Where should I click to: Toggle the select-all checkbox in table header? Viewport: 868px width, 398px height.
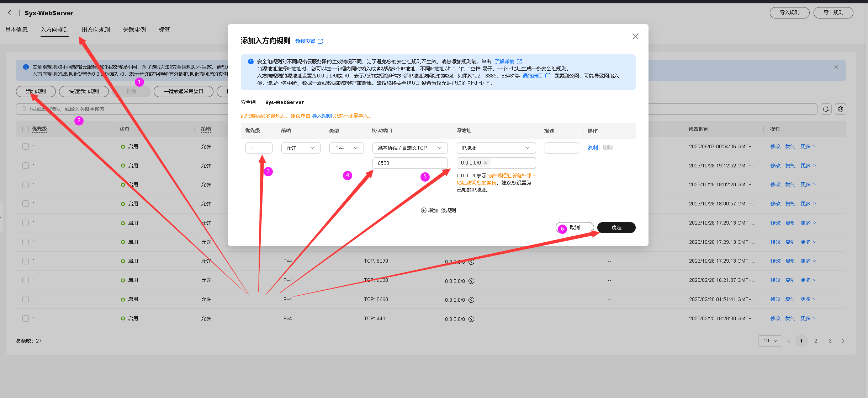pos(26,129)
